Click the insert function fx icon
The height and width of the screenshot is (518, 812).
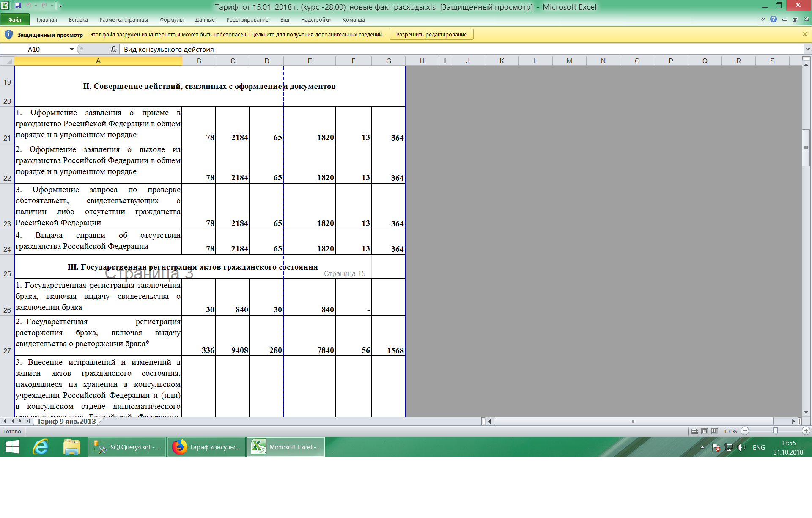click(113, 50)
